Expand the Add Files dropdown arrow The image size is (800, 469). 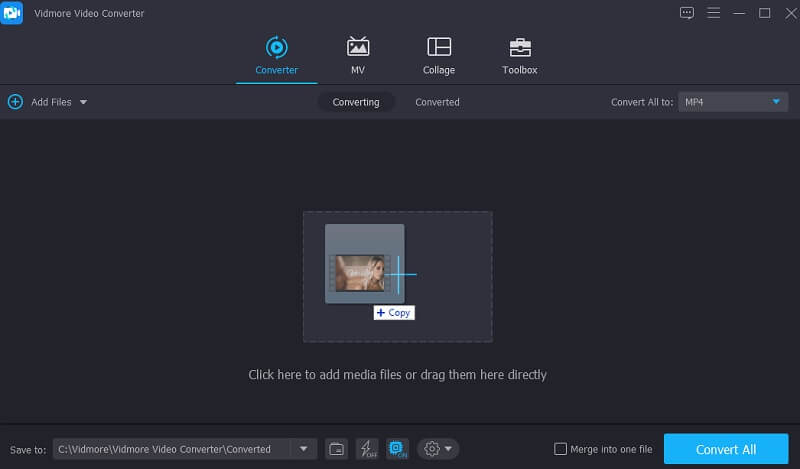[83, 102]
